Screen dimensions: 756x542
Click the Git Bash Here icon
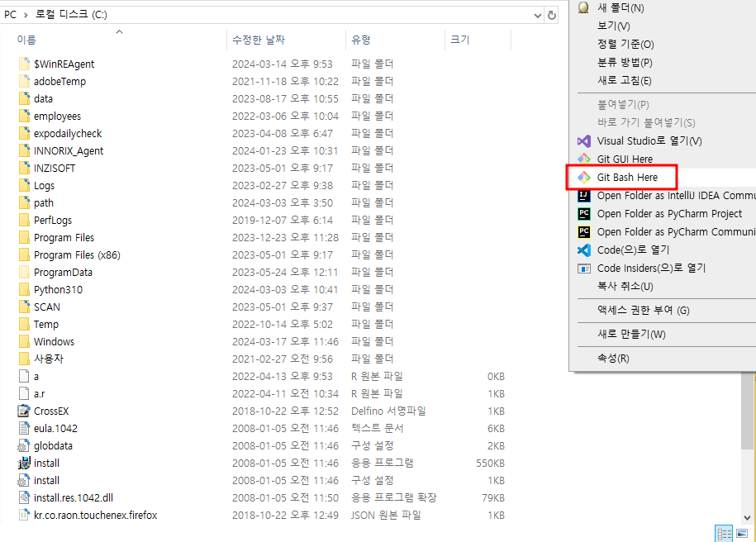tap(584, 178)
